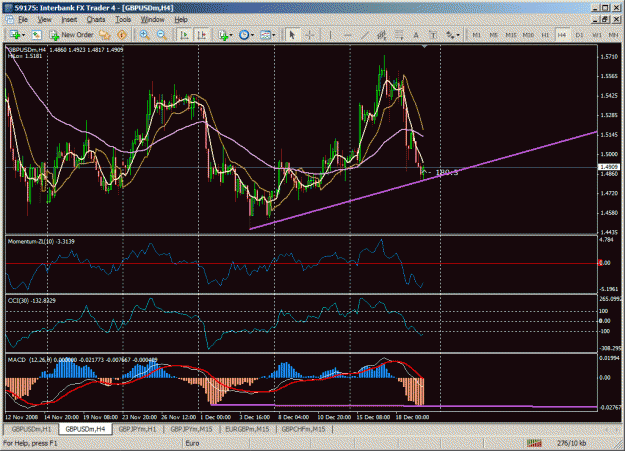This screenshot has width=625, height=451.
Task: Click the GBPUSDm,H4 price header text
Action: pyautogui.click(x=66, y=50)
